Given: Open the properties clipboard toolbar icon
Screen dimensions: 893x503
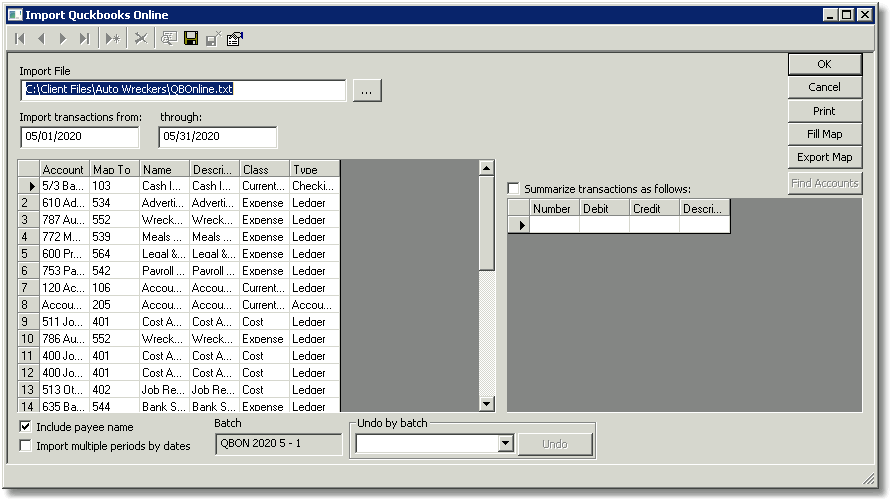Looking at the screenshot, I should tap(235, 39).
